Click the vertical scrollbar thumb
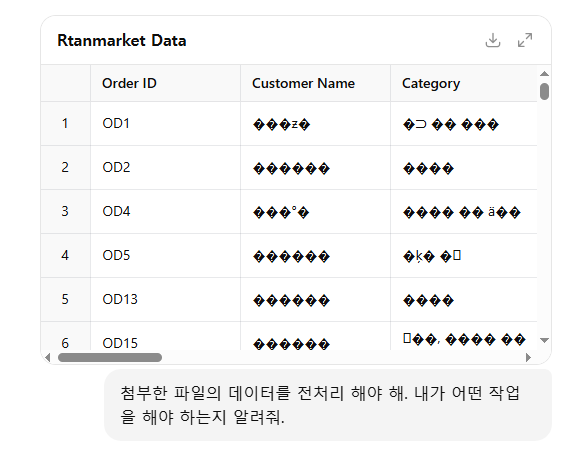Viewport: 576px width, 455px height. 544,91
